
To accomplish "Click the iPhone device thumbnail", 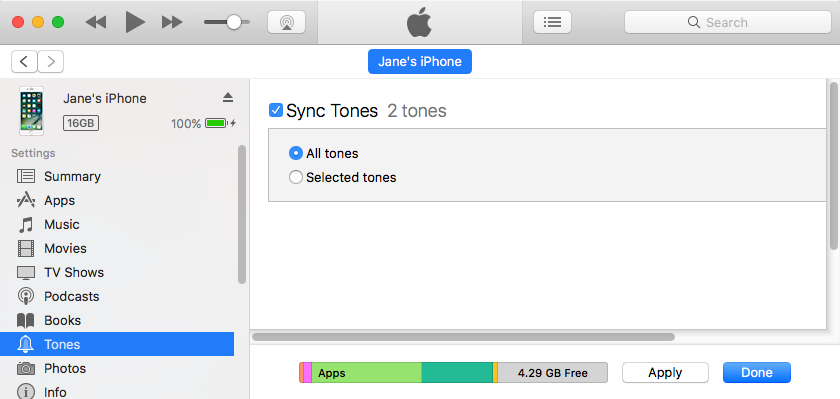I will click(x=32, y=111).
